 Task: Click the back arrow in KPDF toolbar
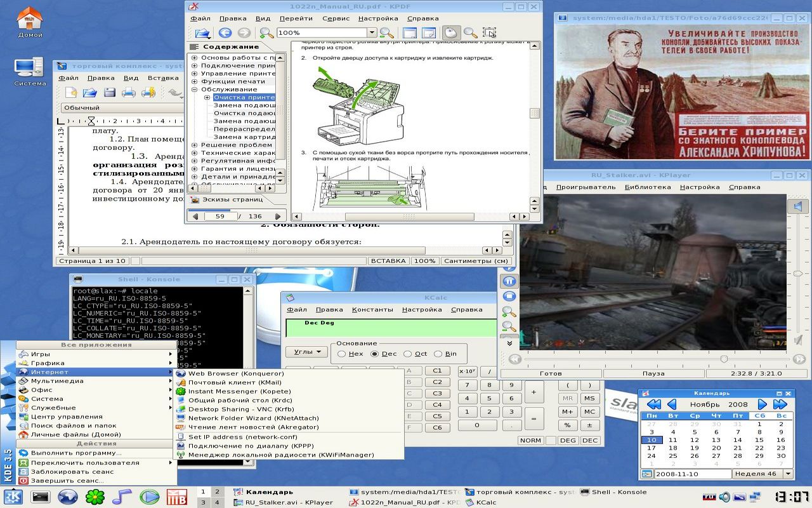click(x=225, y=33)
